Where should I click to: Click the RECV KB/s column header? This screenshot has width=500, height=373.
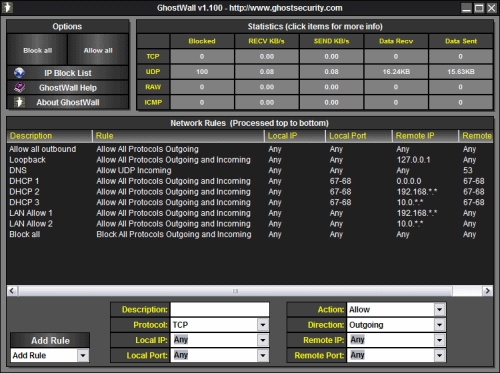(267, 41)
